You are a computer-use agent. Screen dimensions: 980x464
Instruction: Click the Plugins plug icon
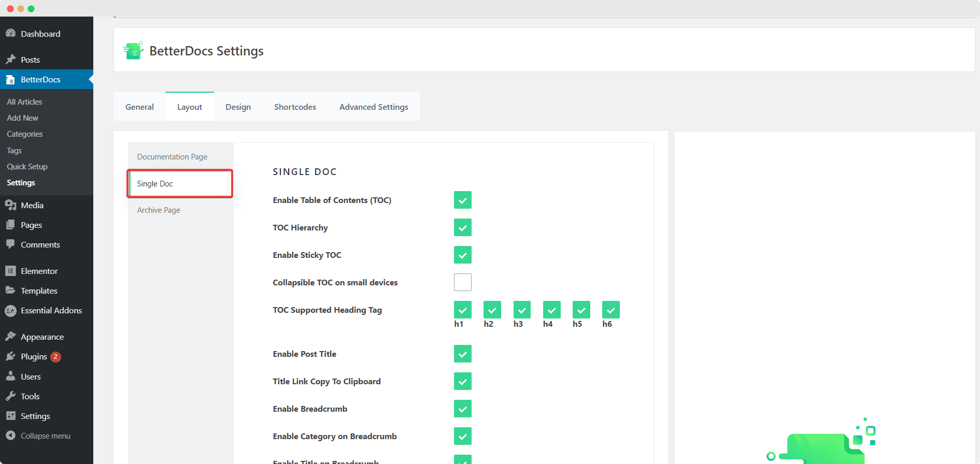(10, 356)
